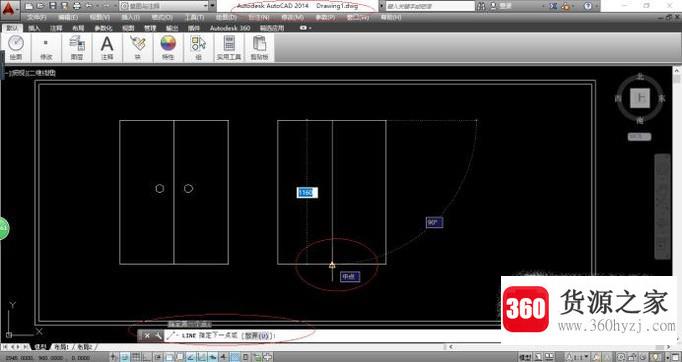This screenshot has height=362, width=682.
Task: Open the AutoCAD application menu logo button
Action: tap(9, 9)
